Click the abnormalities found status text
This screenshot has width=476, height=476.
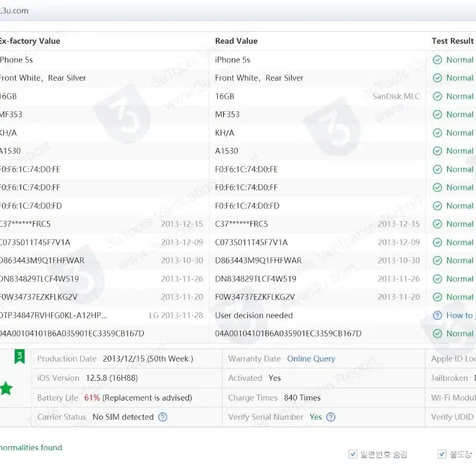(31, 447)
